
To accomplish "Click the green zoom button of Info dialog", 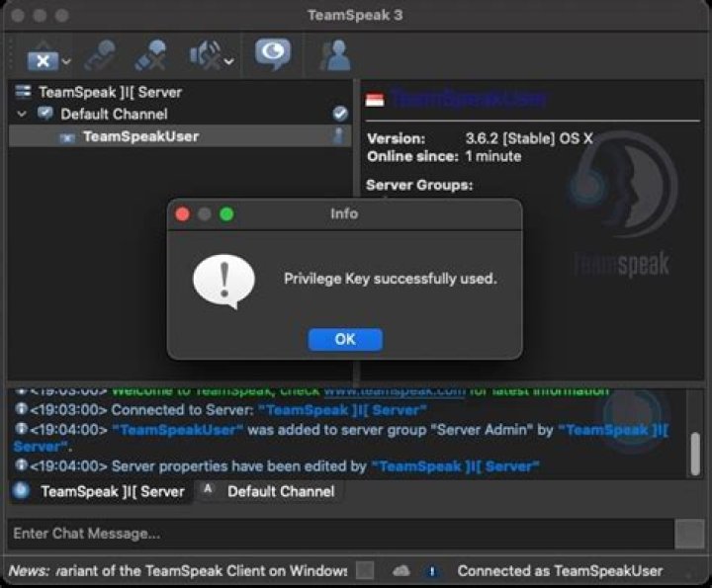I will click(x=226, y=213).
